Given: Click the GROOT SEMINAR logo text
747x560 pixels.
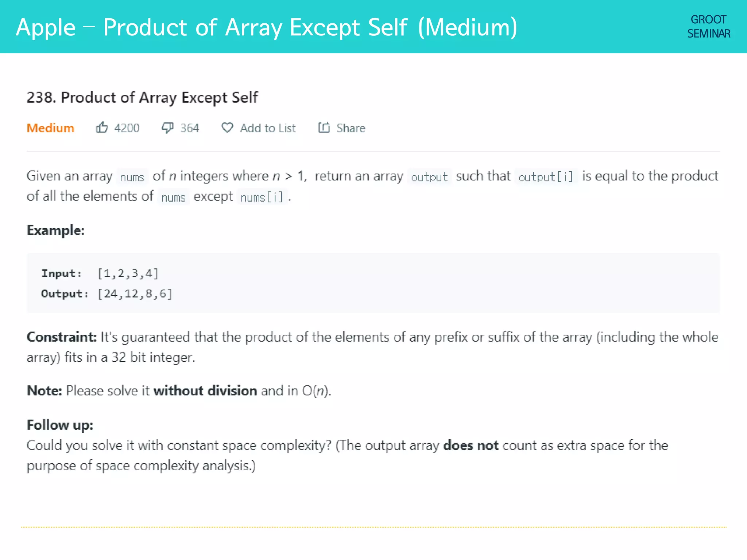Looking at the screenshot, I should click(708, 27).
